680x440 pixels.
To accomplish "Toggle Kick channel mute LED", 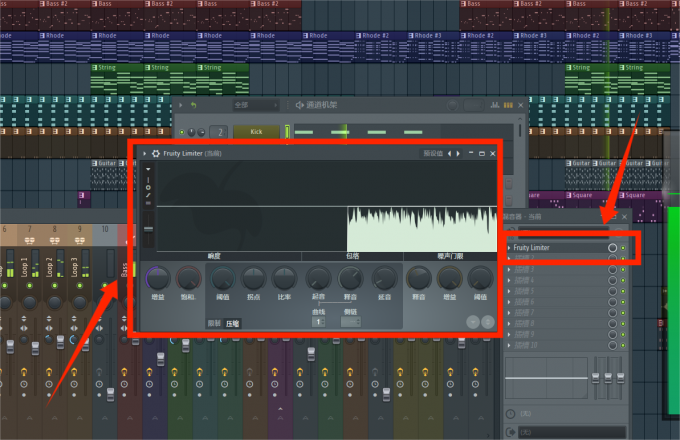I will coord(182,132).
